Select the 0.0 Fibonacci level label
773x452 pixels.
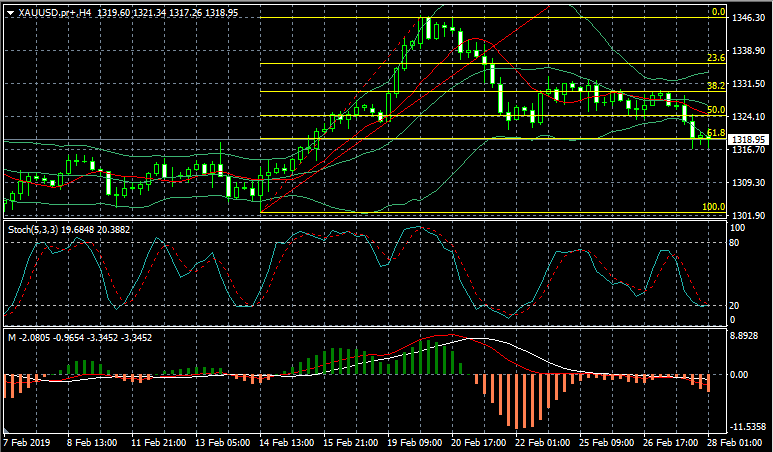tap(719, 12)
